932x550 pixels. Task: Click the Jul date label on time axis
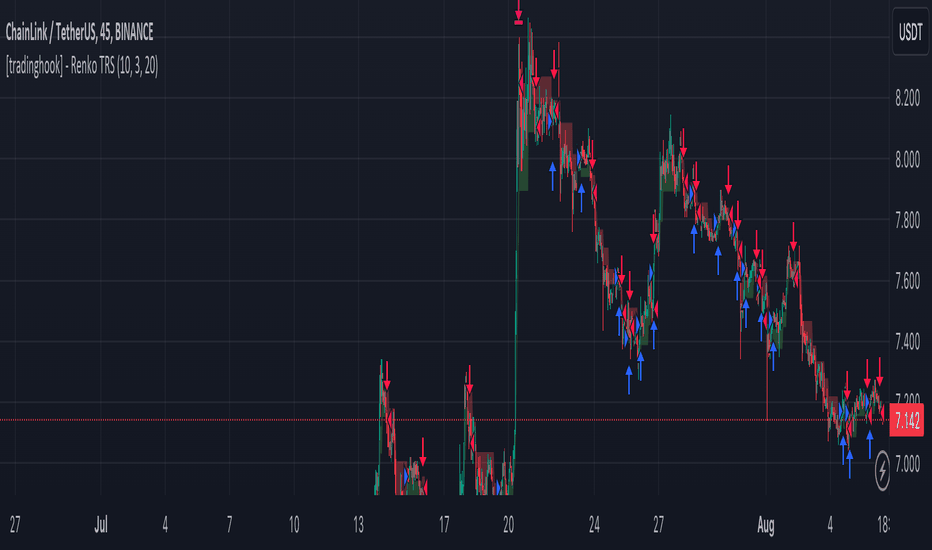tap(101, 525)
